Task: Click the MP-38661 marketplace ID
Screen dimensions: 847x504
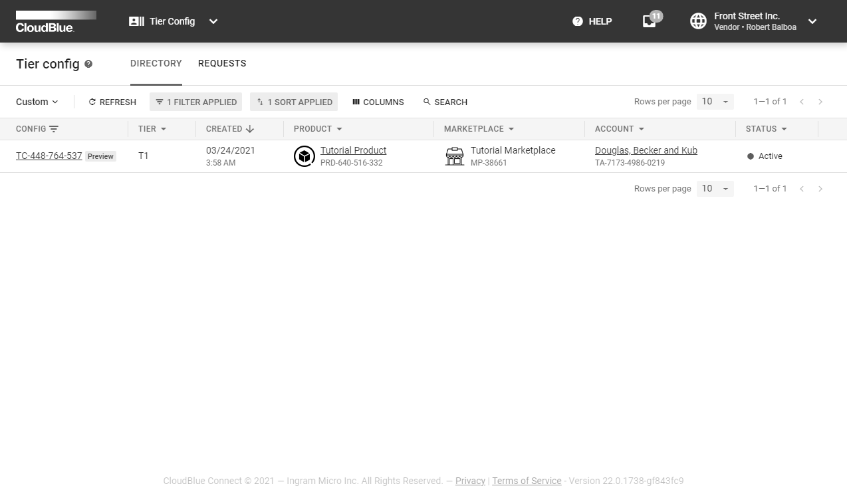Action: 489,163
